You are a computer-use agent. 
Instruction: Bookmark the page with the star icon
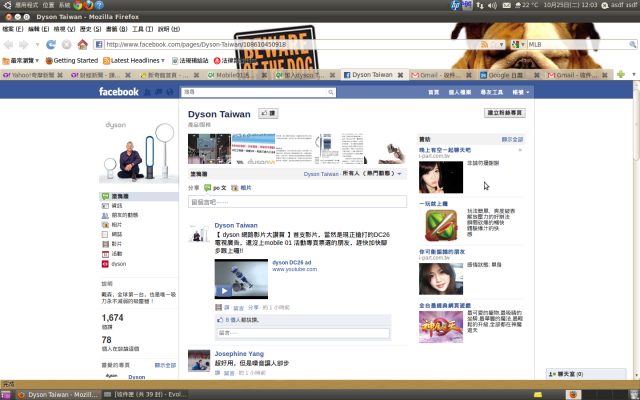pos(493,44)
